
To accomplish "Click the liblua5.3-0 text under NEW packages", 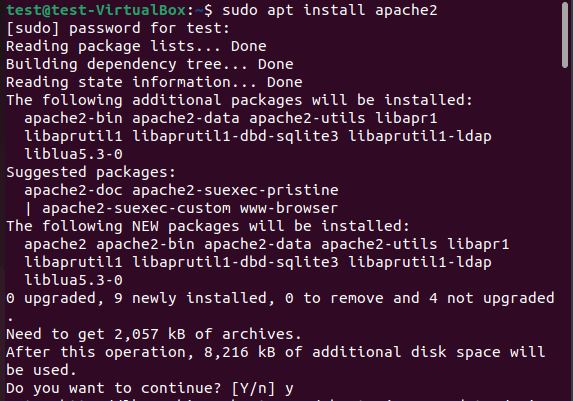I will [73, 280].
